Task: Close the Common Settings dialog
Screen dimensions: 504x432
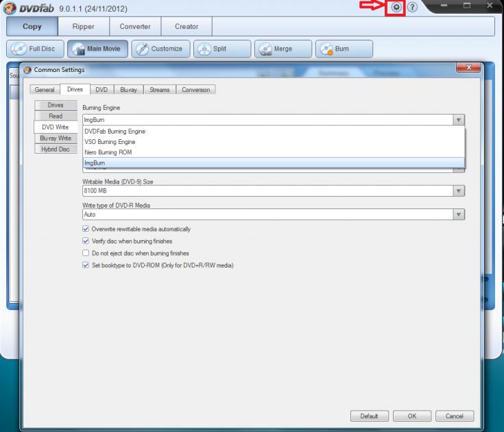Action: (x=468, y=67)
